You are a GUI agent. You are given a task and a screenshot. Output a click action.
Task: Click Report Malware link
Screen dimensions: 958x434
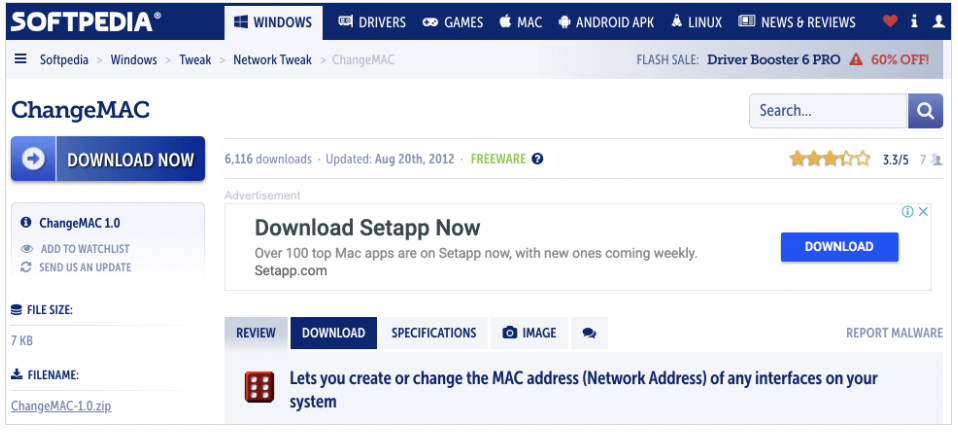click(894, 333)
